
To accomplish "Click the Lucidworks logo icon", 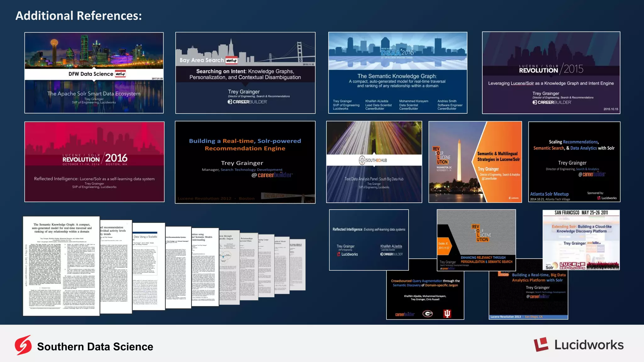I will [x=541, y=345].
